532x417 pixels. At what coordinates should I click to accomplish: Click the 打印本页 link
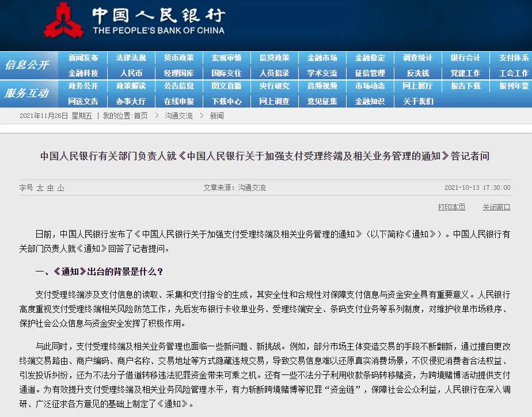click(x=451, y=207)
